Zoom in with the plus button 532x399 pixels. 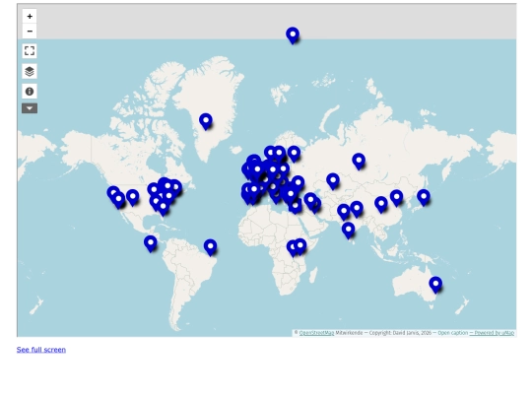tap(30, 16)
